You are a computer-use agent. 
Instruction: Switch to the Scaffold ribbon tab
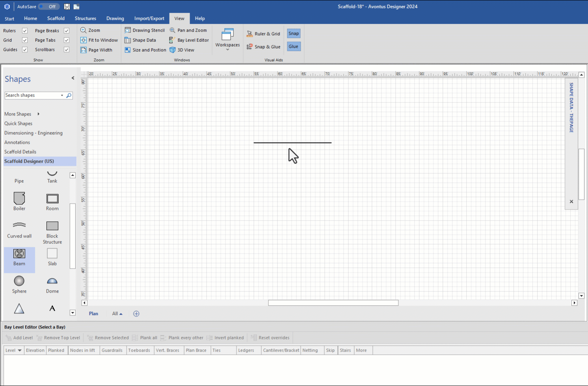56,19
